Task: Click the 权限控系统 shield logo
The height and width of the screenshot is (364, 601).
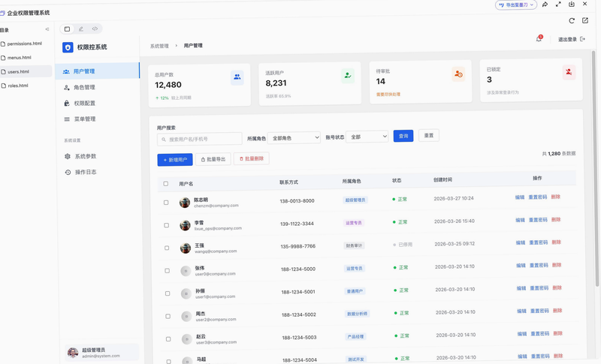Action: [x=68, y=47]
